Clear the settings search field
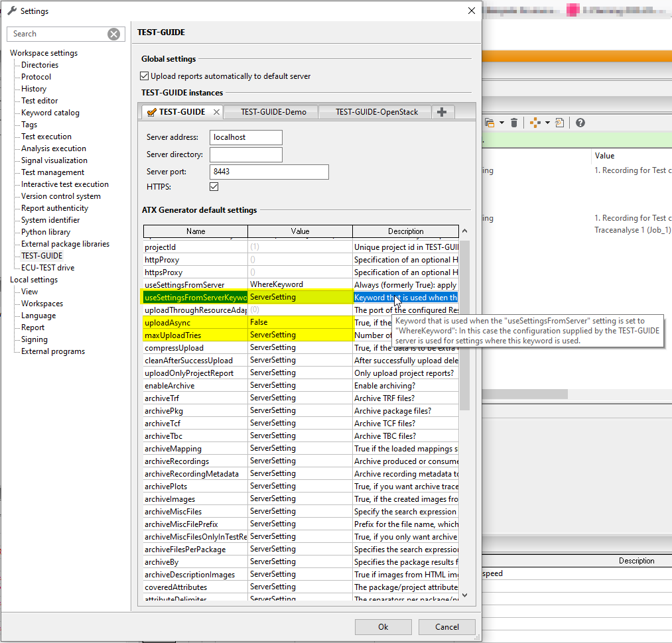 [x=113, y=33]
